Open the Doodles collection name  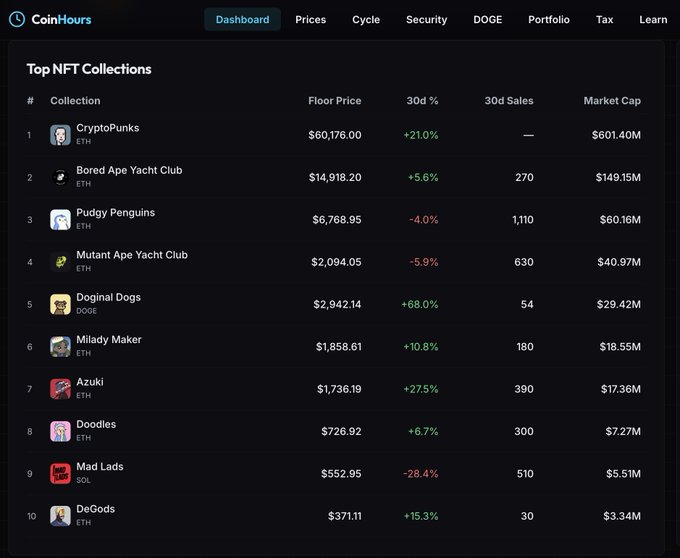96,424
